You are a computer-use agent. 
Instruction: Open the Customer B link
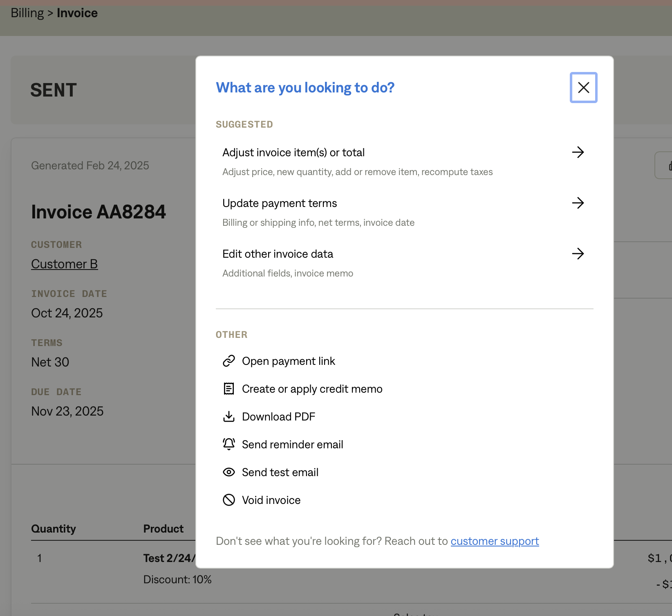point(64,264)
